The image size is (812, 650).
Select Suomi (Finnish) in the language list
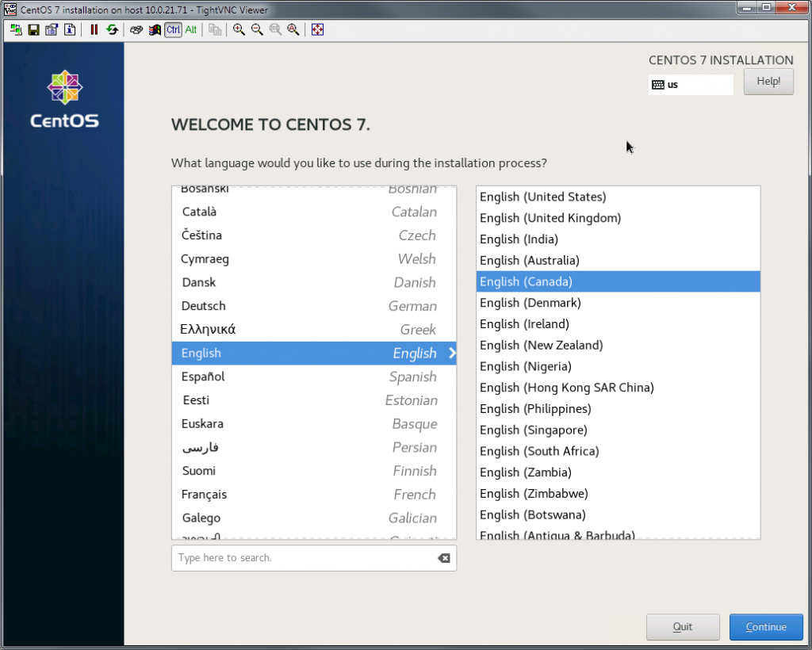click(x=314, y=471)
